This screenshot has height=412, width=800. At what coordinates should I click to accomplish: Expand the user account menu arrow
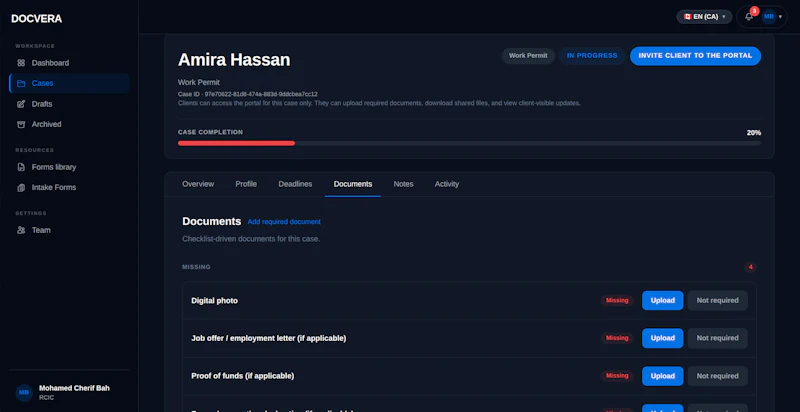(x=780, y=17)
